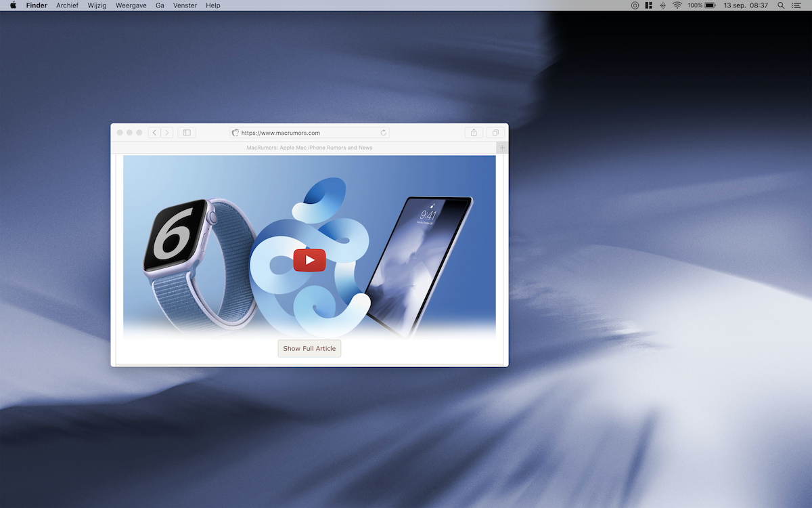Open the Share button in Safari

[x=474, y=133]
